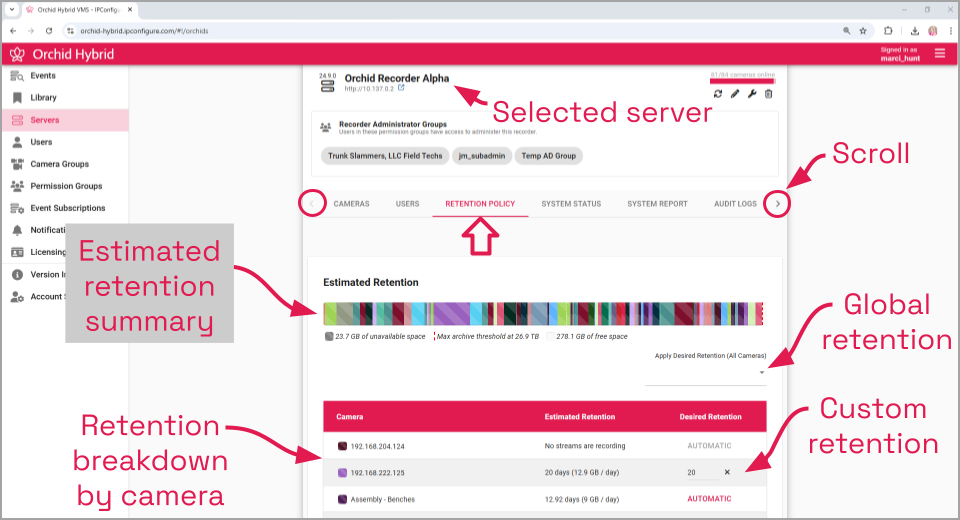Open the Users sidebar icon
Screen dimensions: 960x520
[x=17, y=142]
